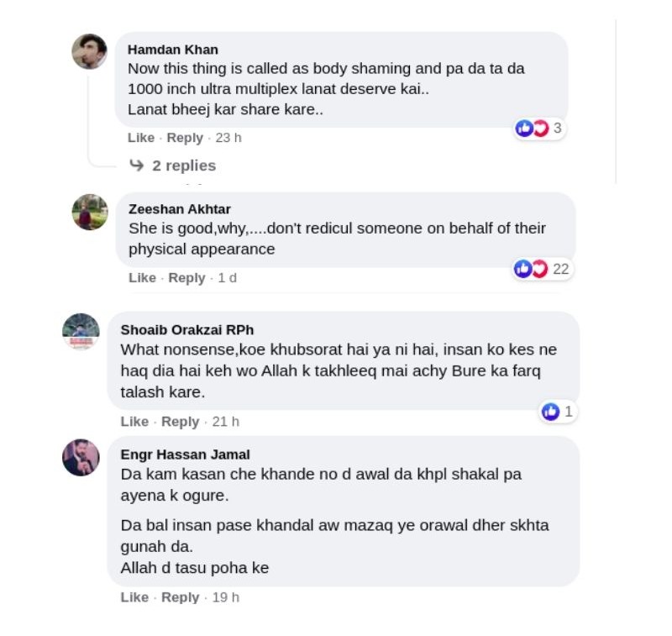Image resolution: width=672 pixels, height=636 pixels.
Task: Reply to Shoaib Orakzai RPh's comment
Action: pyautogui.click(x=180, y=422)
